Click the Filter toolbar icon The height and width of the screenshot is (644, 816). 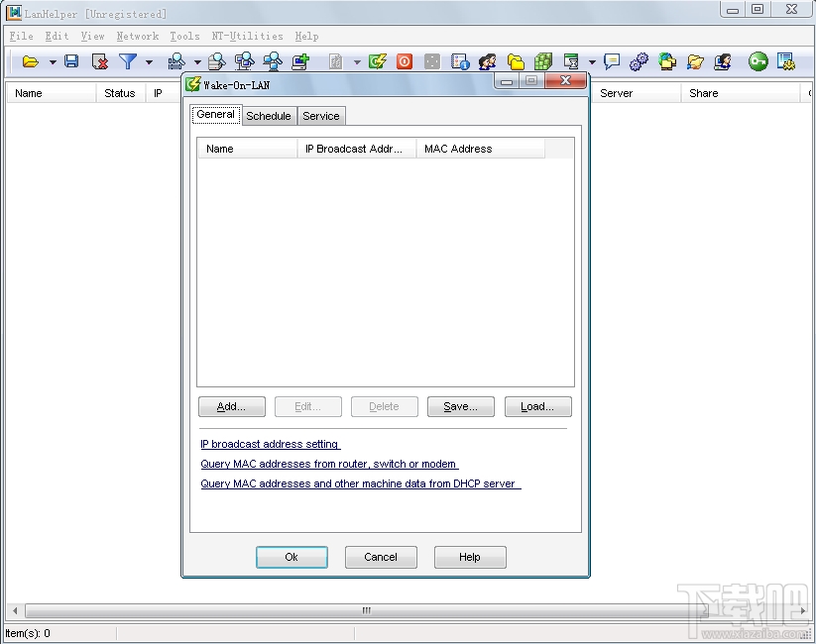click(129, 61)
